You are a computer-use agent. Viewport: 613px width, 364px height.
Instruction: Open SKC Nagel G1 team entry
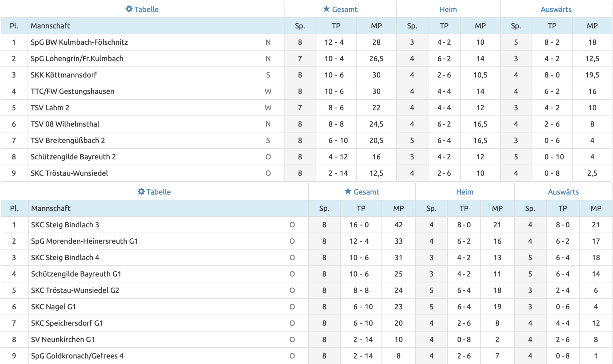pos(53,307)
